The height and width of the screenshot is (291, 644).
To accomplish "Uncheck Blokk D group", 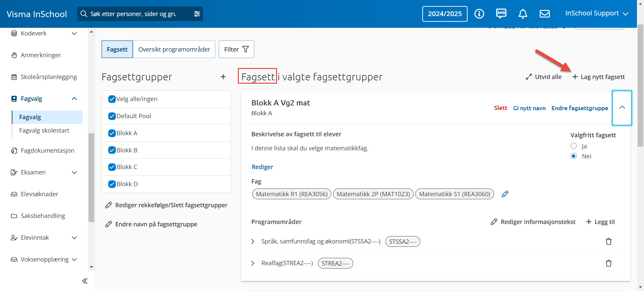I will [x=112, y=184].
